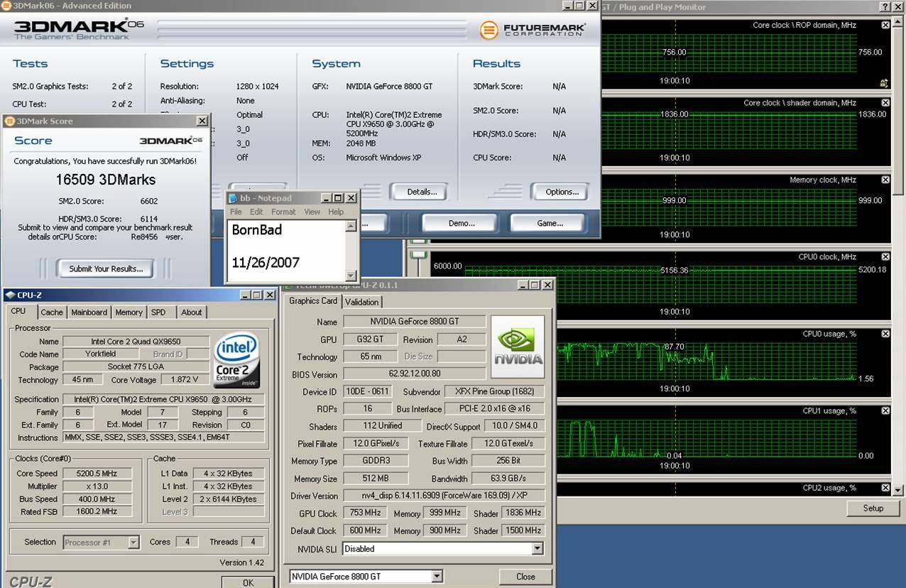Click Submit Your Results button
The width and height of the screenshot is (906, 588).
[x=107, y=268]
